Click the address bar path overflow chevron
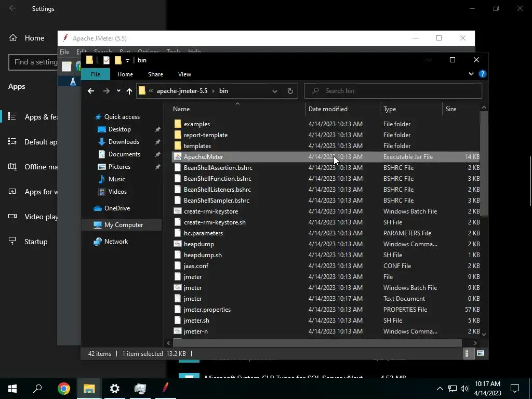The height and width of the screenshot is (399, 532). 151,91
